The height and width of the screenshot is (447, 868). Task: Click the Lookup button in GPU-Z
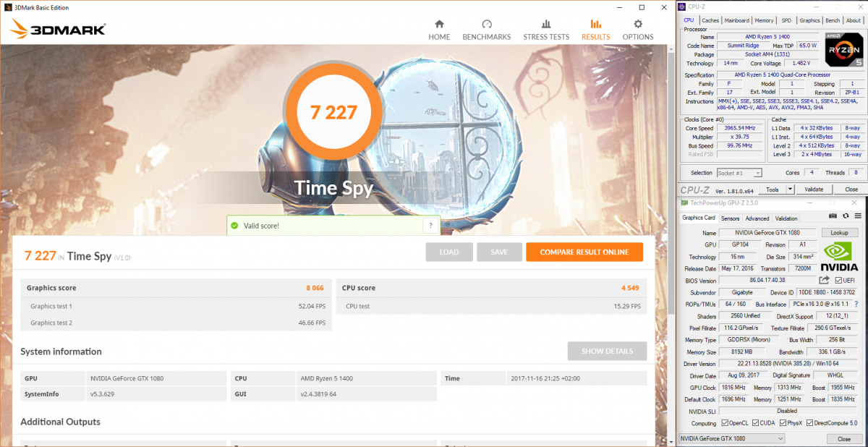(x=839, y=233)
